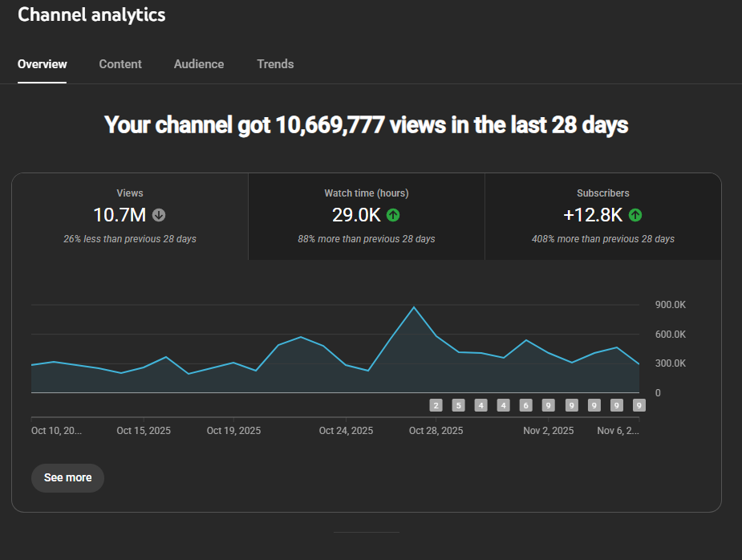Switch to the Content tab
The height and width of the screenshot is (560, 742).
120,64
